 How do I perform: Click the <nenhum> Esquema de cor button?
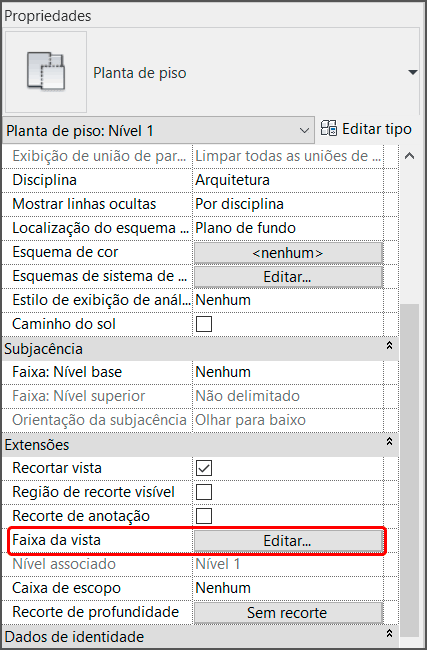[x=288, y=253]
